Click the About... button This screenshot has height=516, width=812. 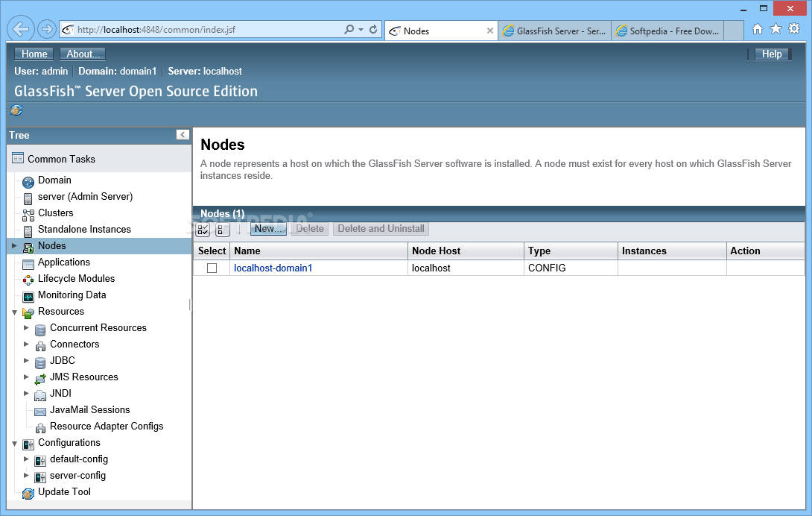coord(83,54)
